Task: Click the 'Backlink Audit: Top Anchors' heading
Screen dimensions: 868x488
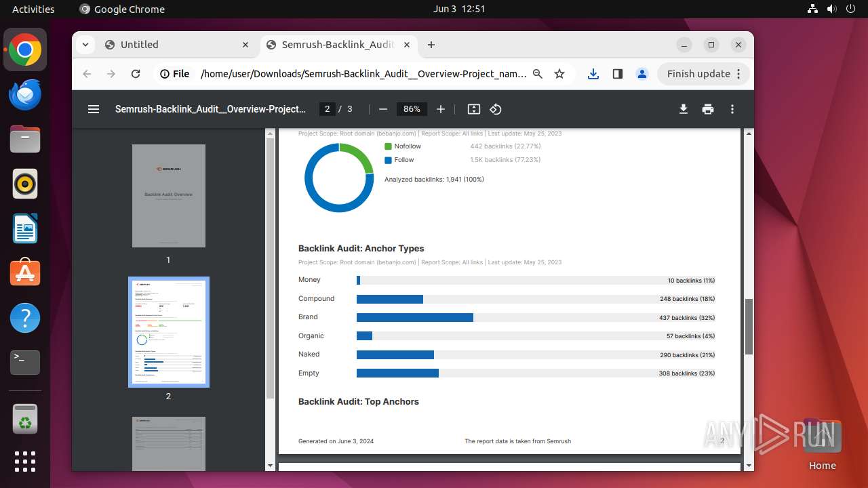Action: click(x=359, y=402)
